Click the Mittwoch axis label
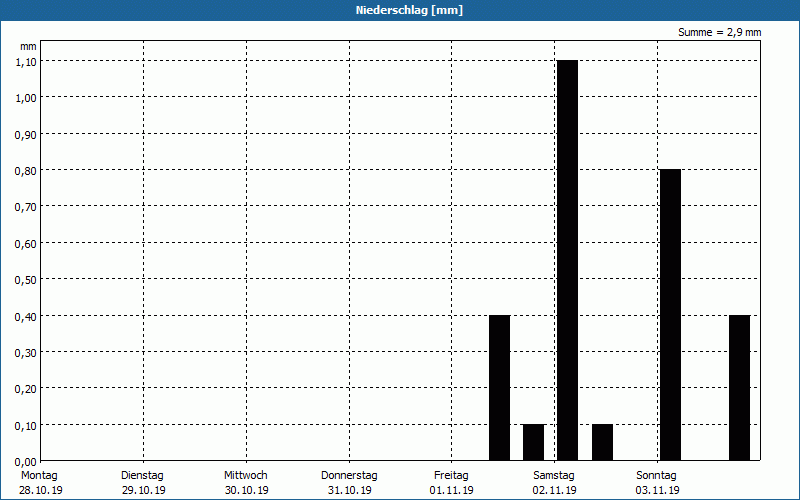The image size is (800, 500). tap(245, 476)
